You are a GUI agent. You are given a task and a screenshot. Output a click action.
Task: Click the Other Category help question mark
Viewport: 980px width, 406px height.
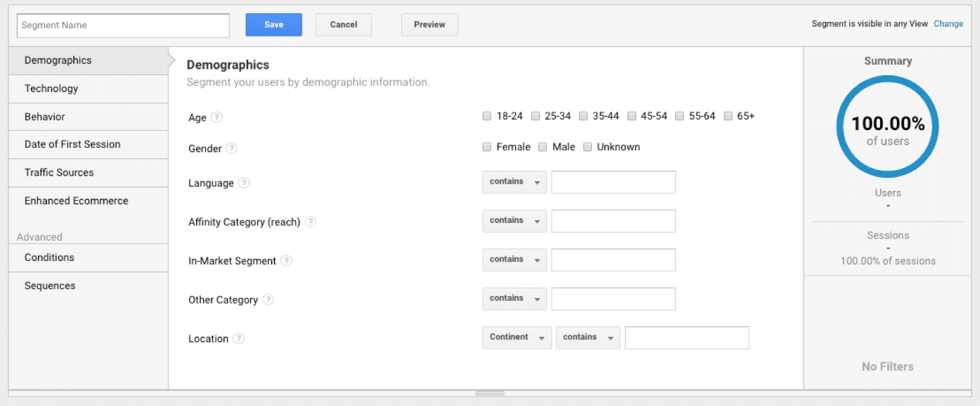(x=267, y=299)
